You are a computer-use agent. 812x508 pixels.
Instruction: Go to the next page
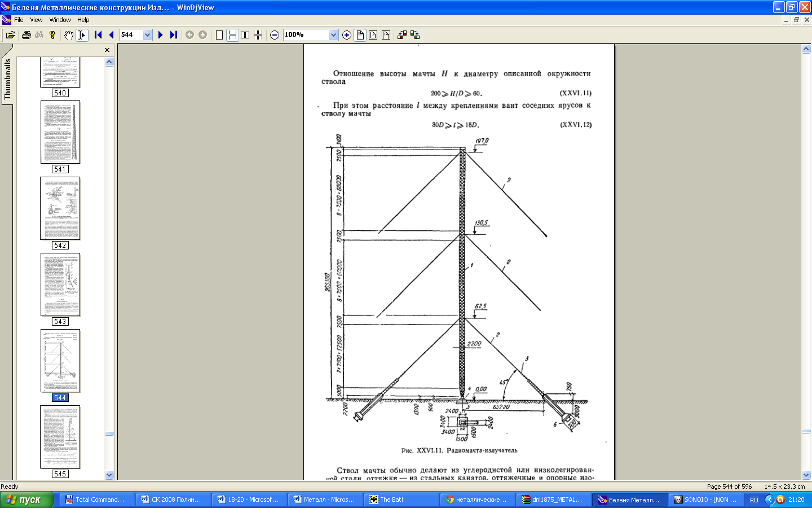click(x=160, y=35)
